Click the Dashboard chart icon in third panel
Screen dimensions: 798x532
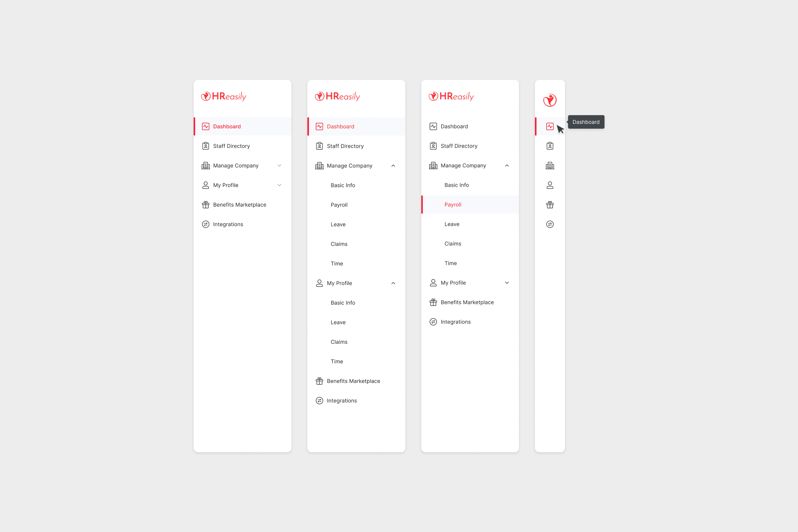pyautogui.click(x=433, y=126)
